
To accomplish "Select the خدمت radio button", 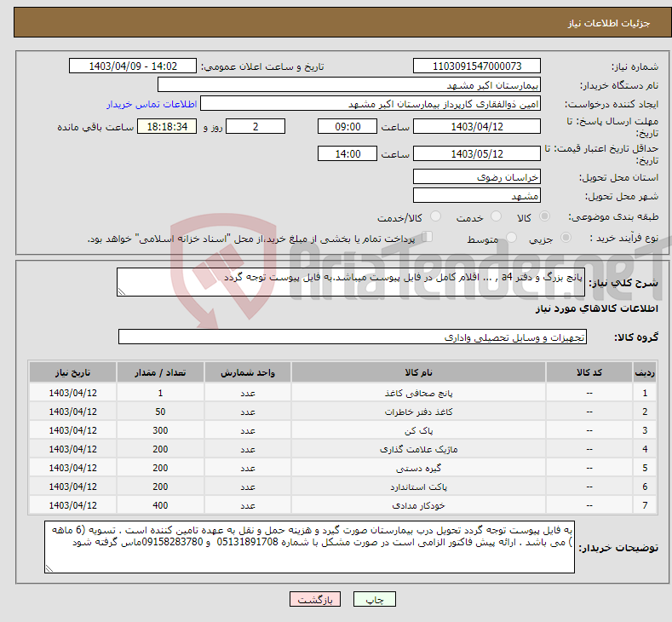I will pos(496,216).
